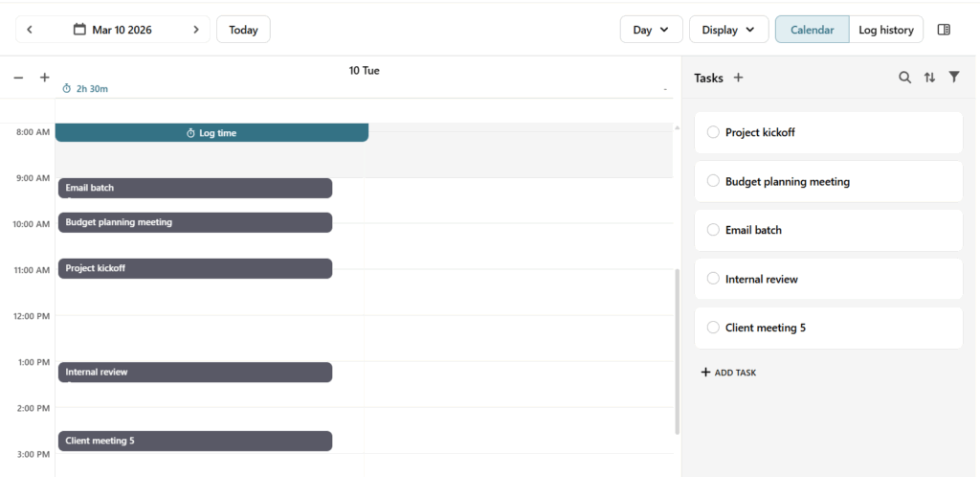Search tasks with magnifier icon

pyautogui.click(x=904, y=78)
